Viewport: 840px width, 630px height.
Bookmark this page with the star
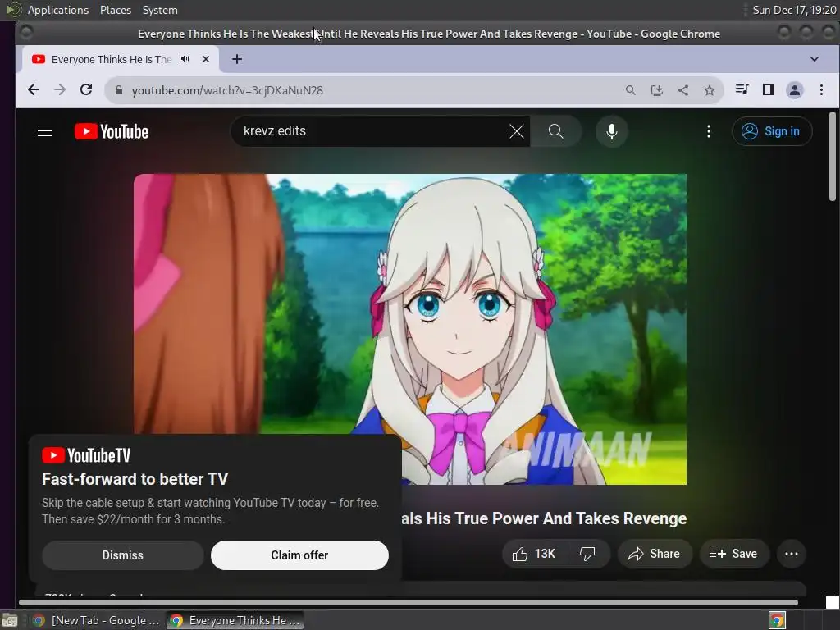pyautogui.click(x=710, y=90)
